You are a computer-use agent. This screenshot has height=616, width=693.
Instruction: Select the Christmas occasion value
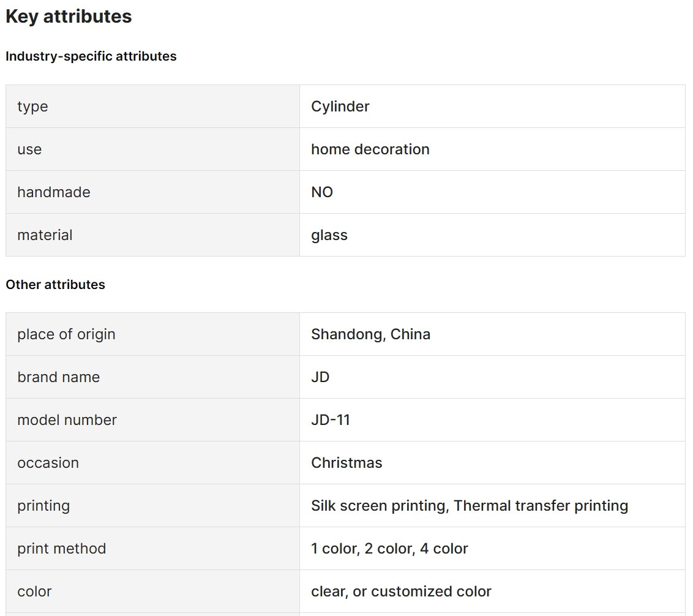point(347,462)
